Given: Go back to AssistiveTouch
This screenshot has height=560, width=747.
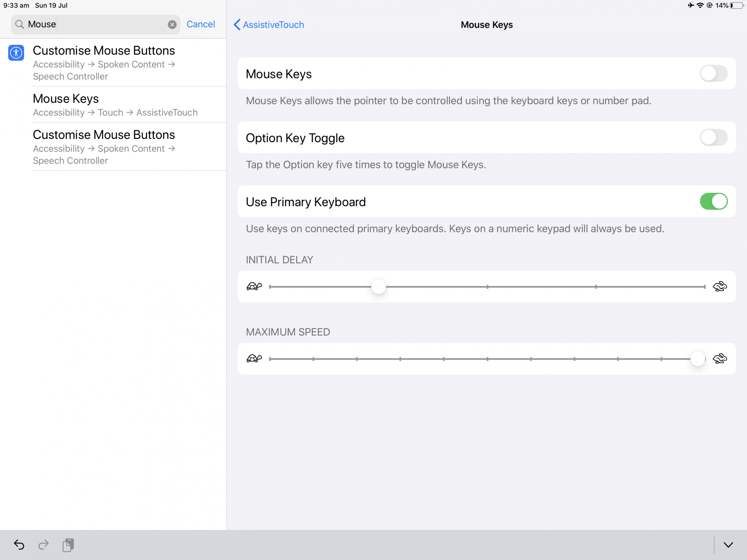Looking at the screenshot, I should pyautogui.click(x=269, y=25).
